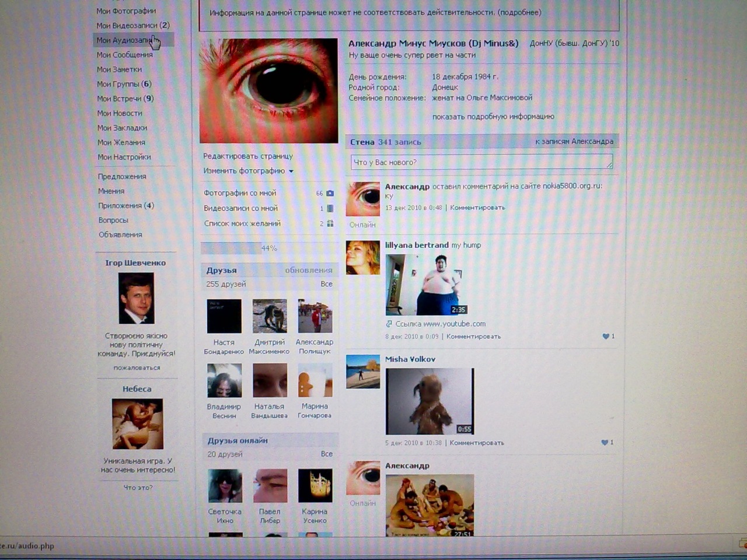Viewport: 747px width, 560px height.
Task: Click the Что у Вас нового? input field
Action: pos(481,162)
